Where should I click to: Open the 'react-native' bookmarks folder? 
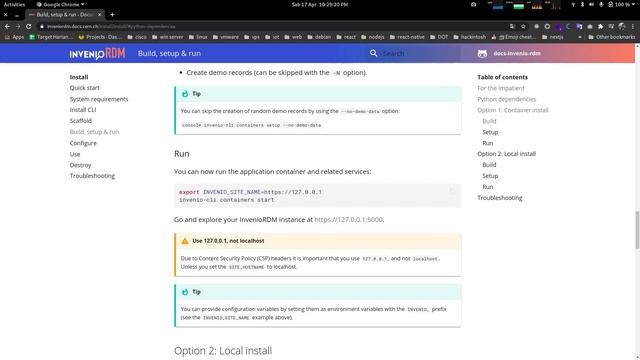point(407,37)
